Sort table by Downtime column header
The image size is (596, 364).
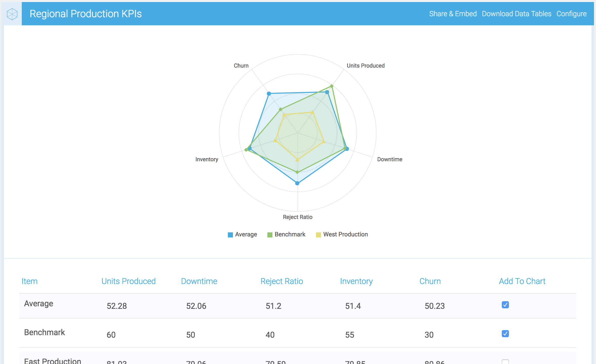(199, 281)
